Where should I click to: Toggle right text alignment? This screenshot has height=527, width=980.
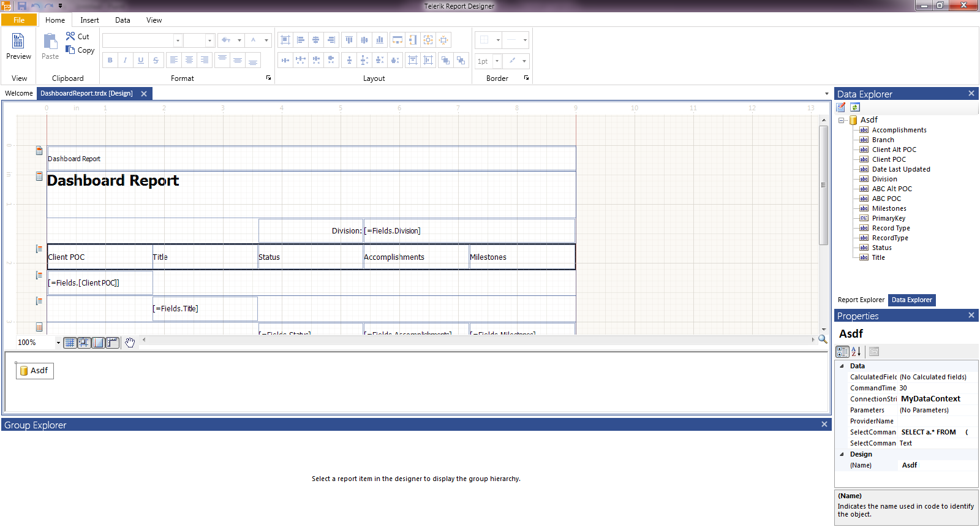click(205, 60)
